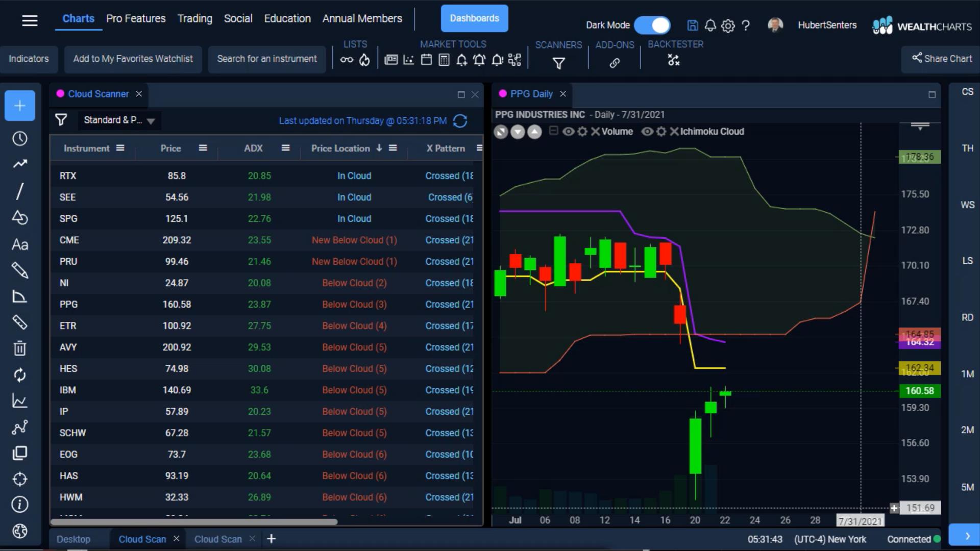This screenshot has width=980, height=551.
Task: Open the Price Location column menu
Action: tap(393, 148)
